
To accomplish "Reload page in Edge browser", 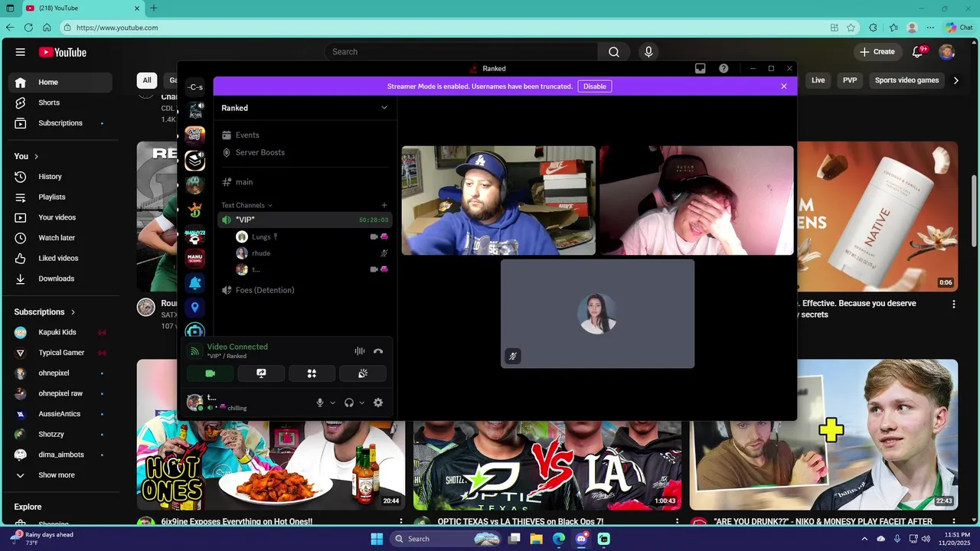I will click(x=28, y=28).
